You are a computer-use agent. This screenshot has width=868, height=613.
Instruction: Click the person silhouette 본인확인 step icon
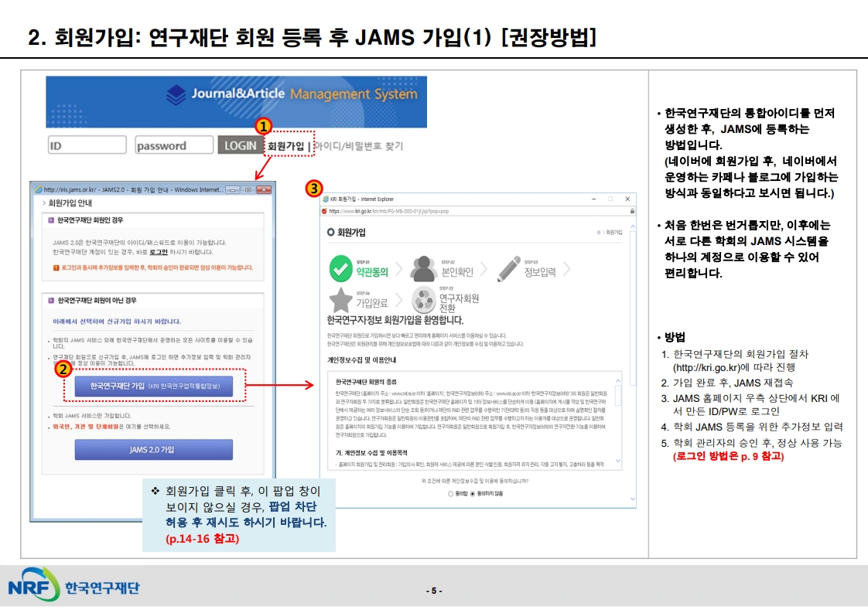[x=423, y=269]
